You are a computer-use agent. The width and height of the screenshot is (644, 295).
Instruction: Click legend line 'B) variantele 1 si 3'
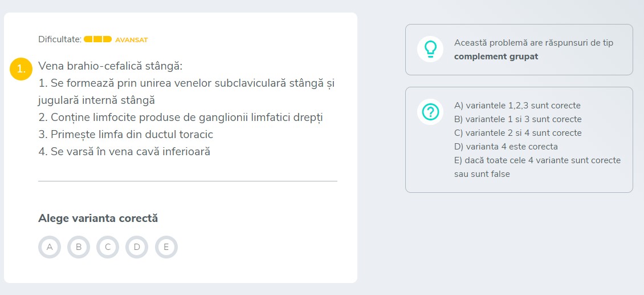point(517,119)
